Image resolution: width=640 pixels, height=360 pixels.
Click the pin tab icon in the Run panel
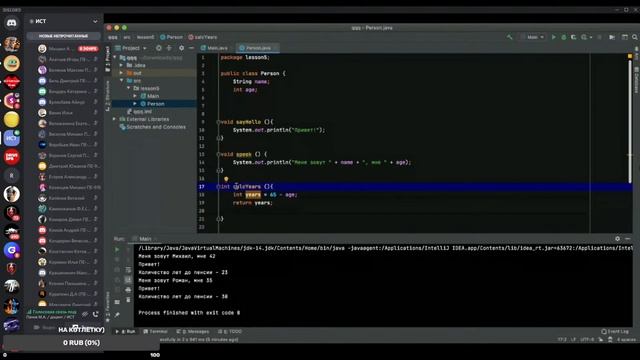117,315
